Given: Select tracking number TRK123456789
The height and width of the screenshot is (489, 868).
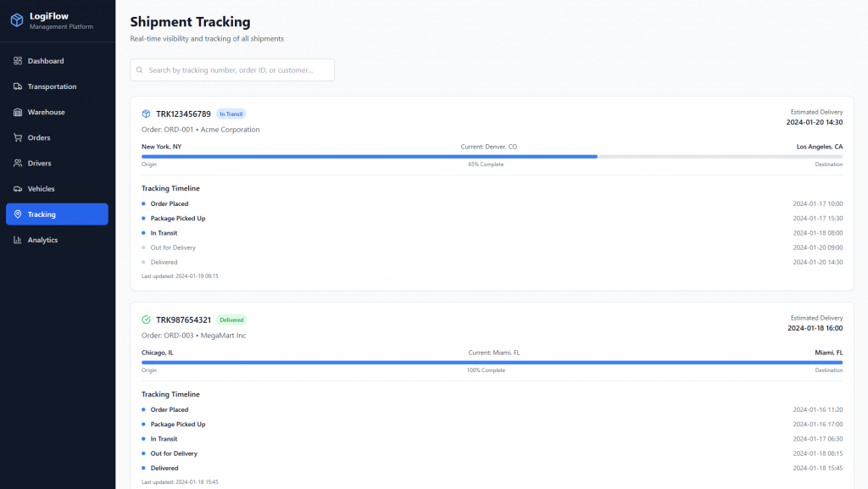Looking at the screenshot, I should [183, 114].
